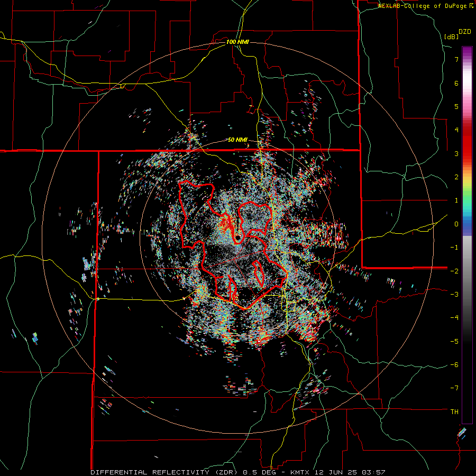Click the "DZD" product label above the scale
The height and width of the screenshot is (476, 476).
tap(465, 32)
